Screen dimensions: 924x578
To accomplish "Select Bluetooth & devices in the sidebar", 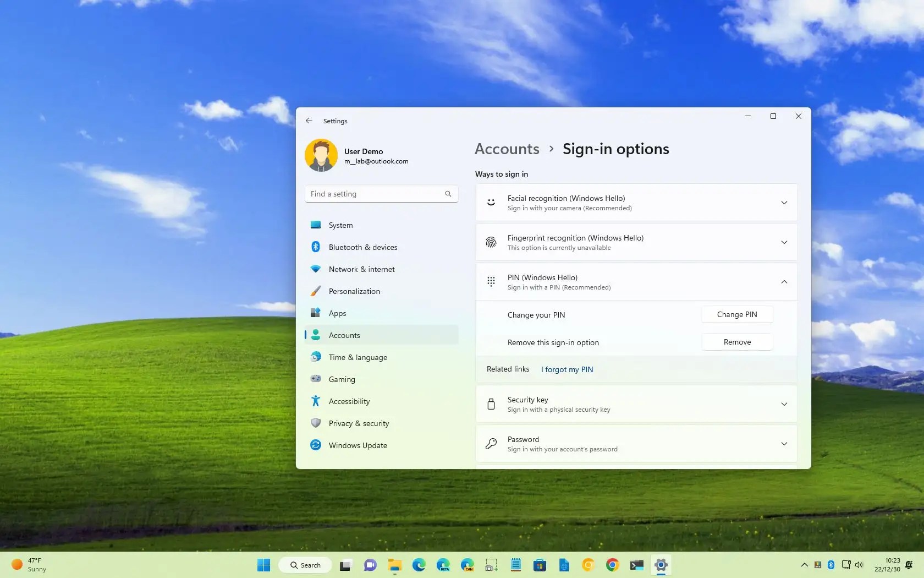I will tap(363, 247).
